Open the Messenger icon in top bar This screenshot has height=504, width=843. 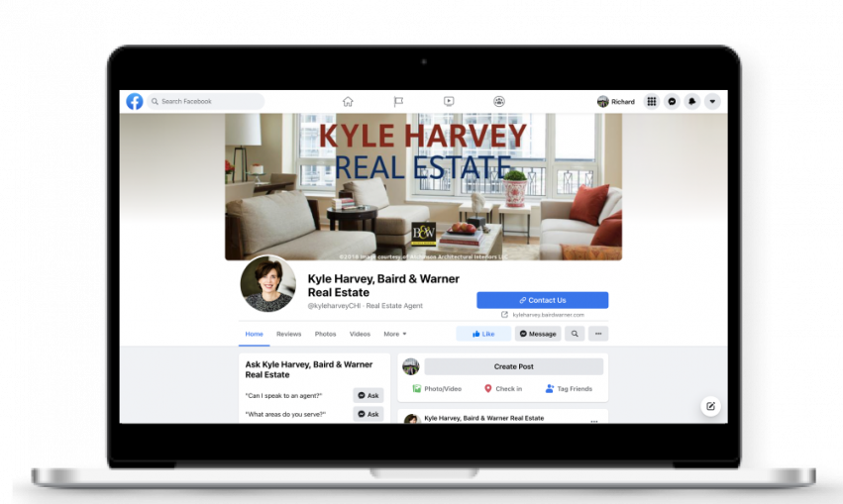coord(672,101)
